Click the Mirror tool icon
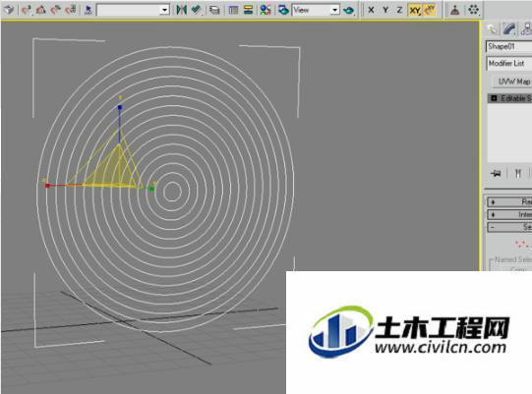The height and width of the screenshot is (394, 532). (x=182, y=10)
